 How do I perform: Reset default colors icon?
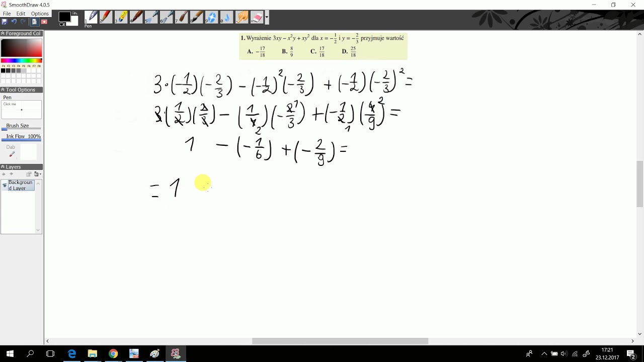click(62, 24)
